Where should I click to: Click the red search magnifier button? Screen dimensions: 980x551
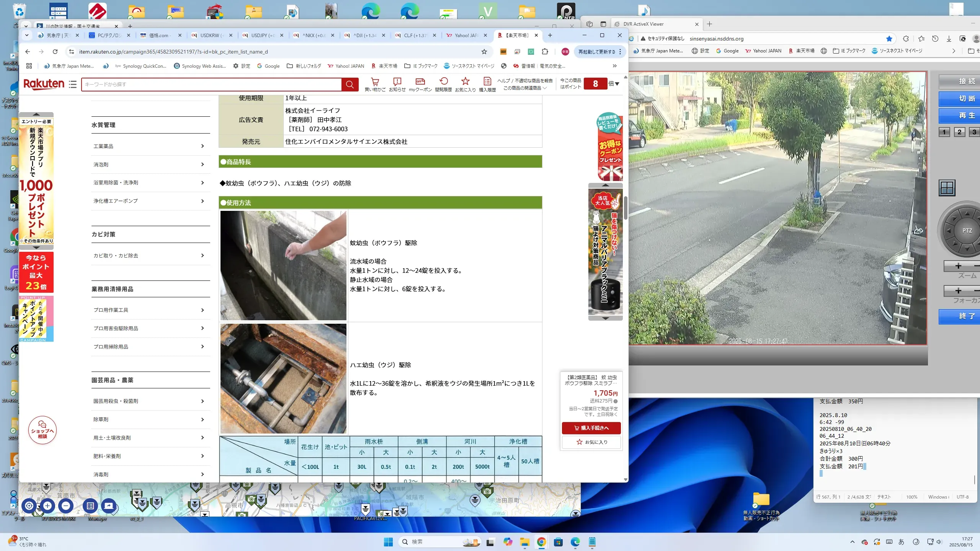point(350,85)
